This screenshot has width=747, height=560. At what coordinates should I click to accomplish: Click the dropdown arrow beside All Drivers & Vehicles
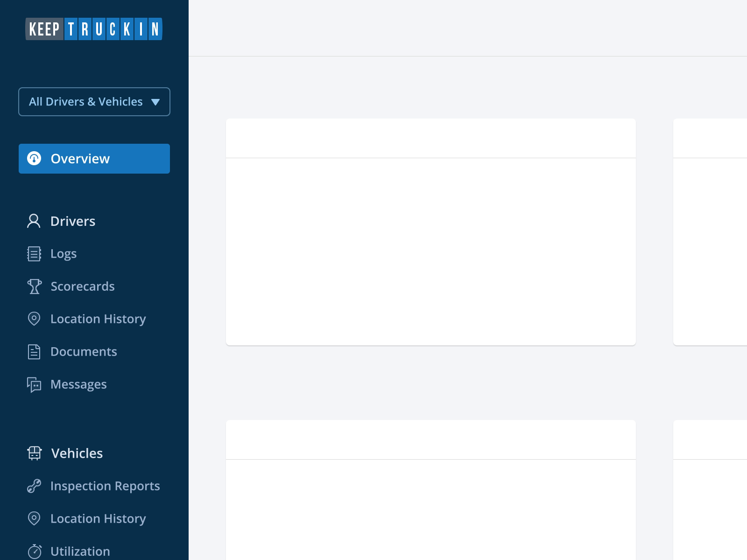point(155,102)
